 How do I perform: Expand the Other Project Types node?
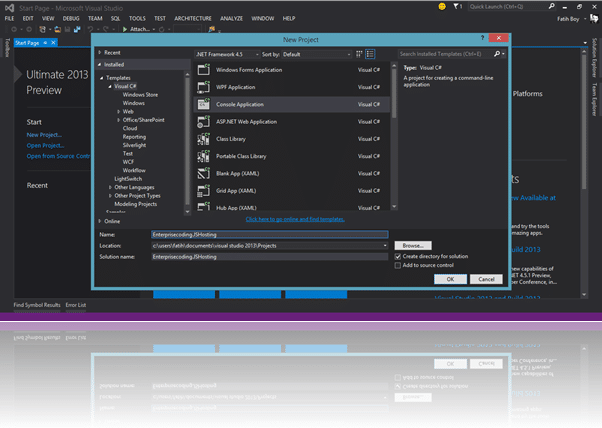tap(110, 196)
